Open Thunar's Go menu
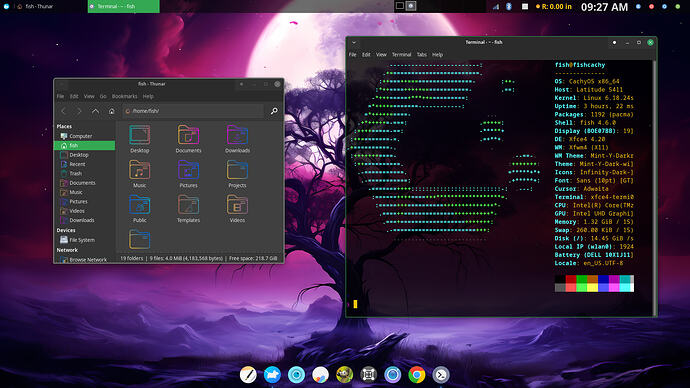This screenshot has width=690, height=388. (x=103, y=96)
